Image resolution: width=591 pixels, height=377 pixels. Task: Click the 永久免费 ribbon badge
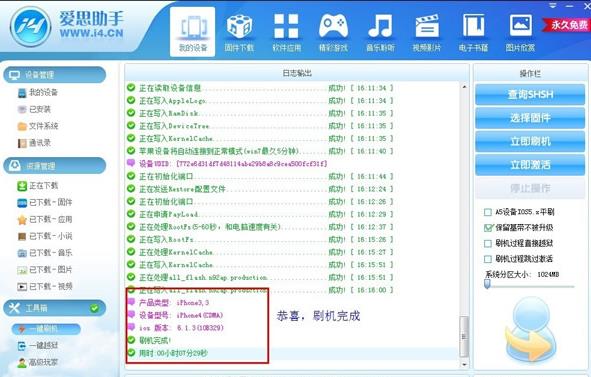tap(567, 25)
